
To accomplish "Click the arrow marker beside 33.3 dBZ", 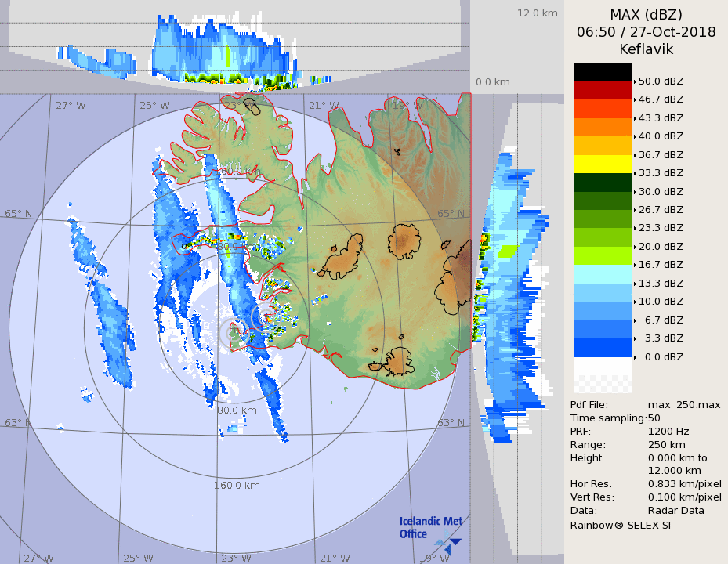I will pyautogui.click(x=635, y=173).
